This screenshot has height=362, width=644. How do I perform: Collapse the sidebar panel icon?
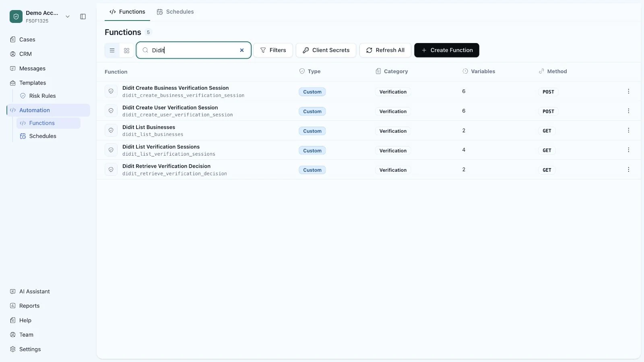coord(83,16)
